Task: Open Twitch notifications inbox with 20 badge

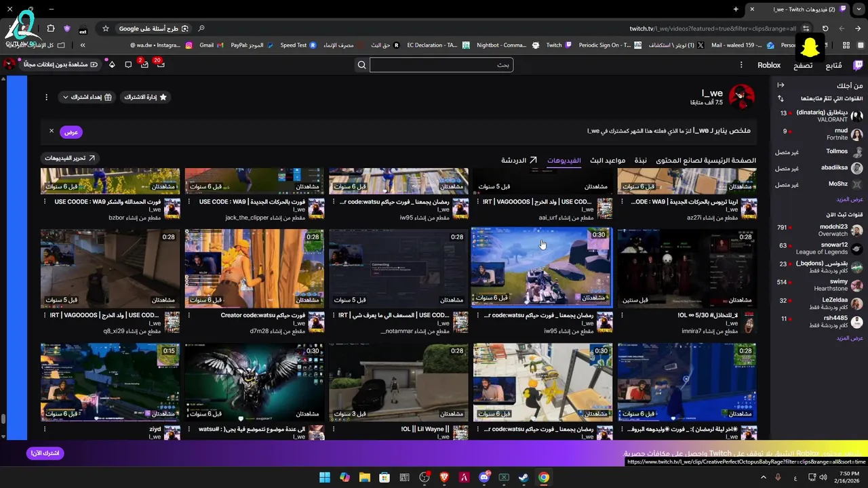Action: pyautogui.click(x=160, y=64)
